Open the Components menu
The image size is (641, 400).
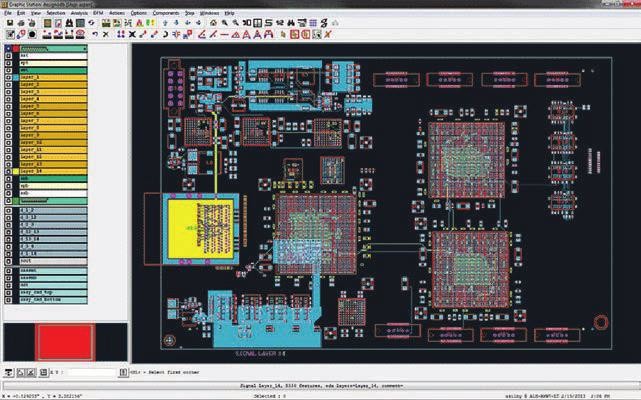[x=166, y=13]
